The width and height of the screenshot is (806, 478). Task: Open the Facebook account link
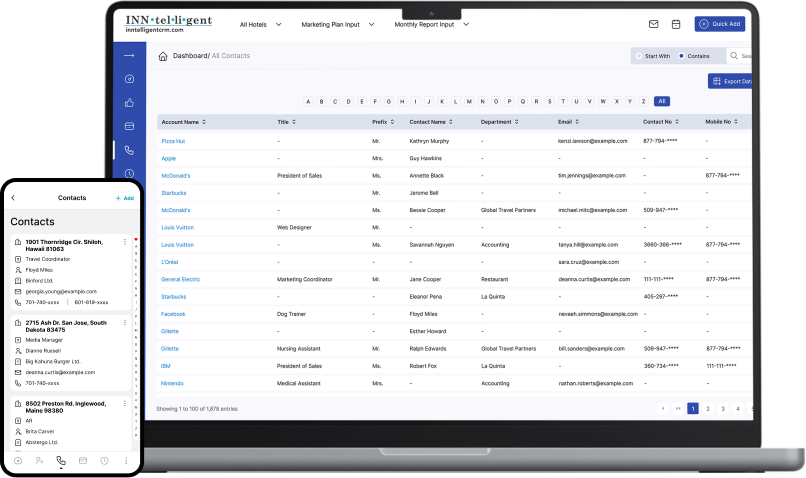[x=173, y=314]
